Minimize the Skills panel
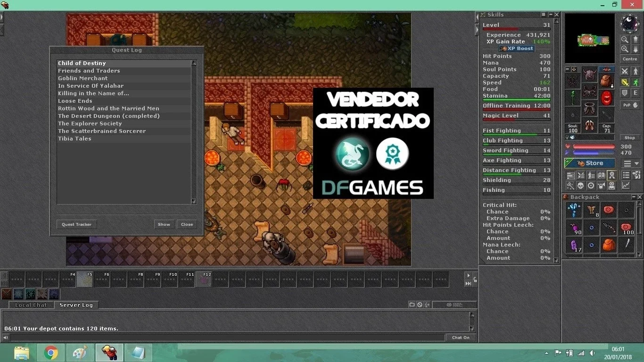 [550, 15]
